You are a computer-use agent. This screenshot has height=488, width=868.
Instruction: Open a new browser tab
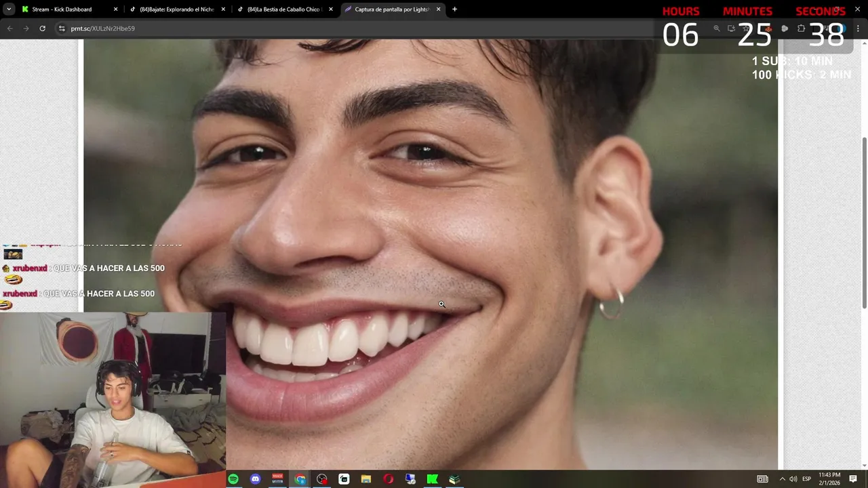point(454,9)
